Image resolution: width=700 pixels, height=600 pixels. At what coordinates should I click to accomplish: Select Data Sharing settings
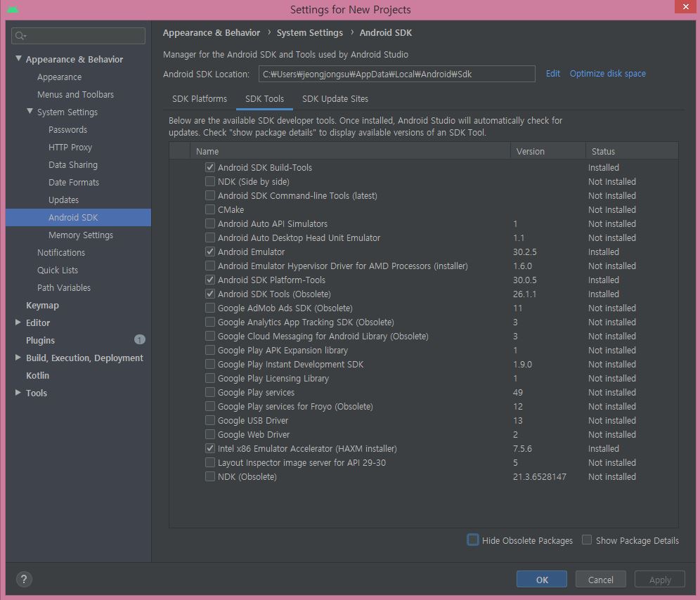click(73, 164)
